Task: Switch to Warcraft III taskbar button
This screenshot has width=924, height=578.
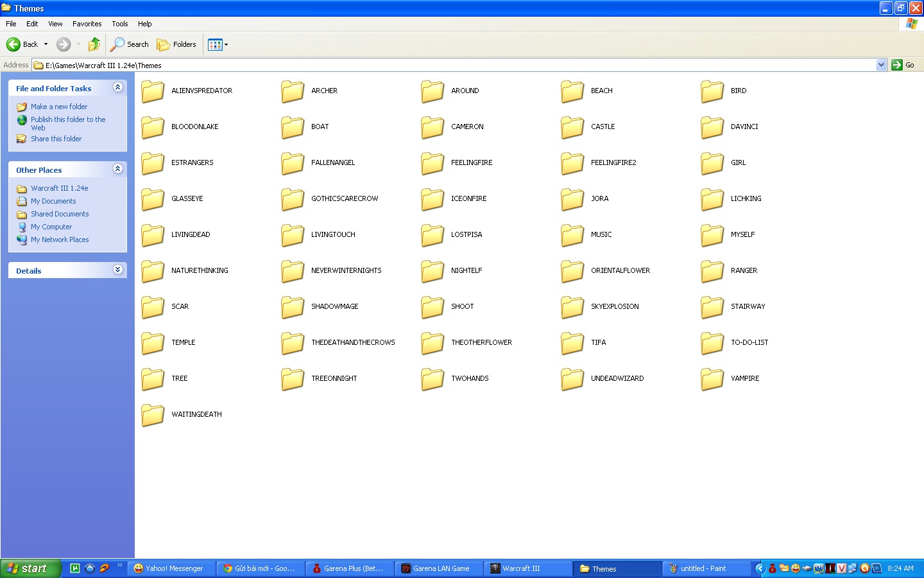Action: click(x=528, y=568)
